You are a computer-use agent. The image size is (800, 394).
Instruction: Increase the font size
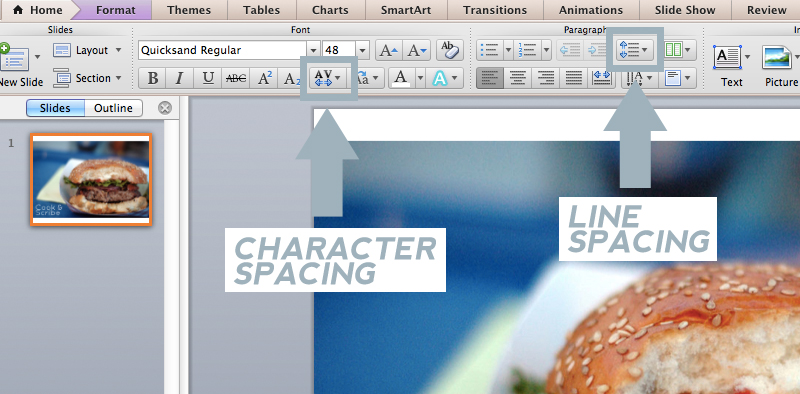(x=389, y=50)
